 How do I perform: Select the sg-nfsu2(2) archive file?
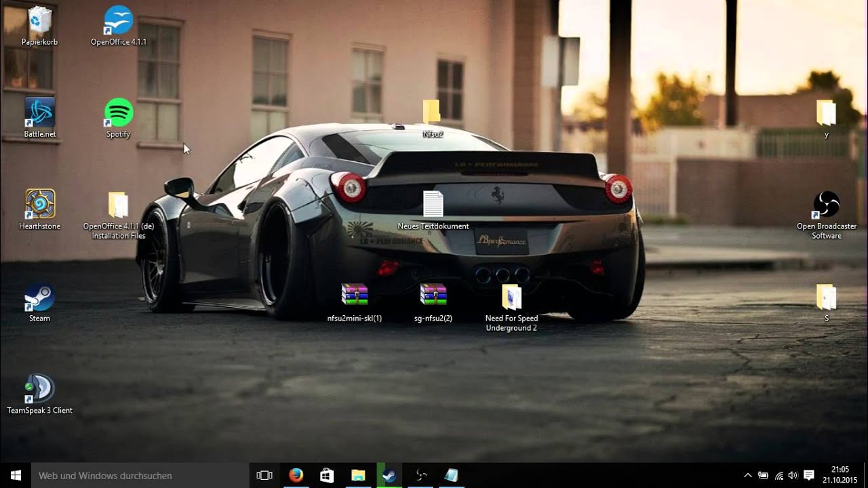tap(433, 302)
